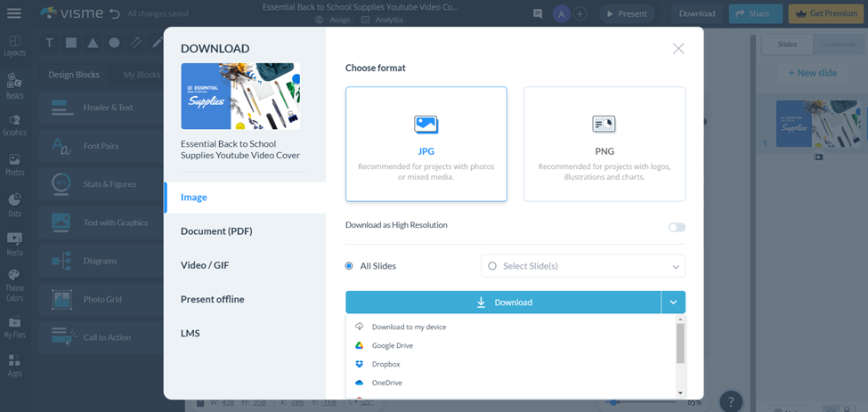Select the arrow line tool
The height and width of the screenshot is (412, 868).
(x=135, y=43)
